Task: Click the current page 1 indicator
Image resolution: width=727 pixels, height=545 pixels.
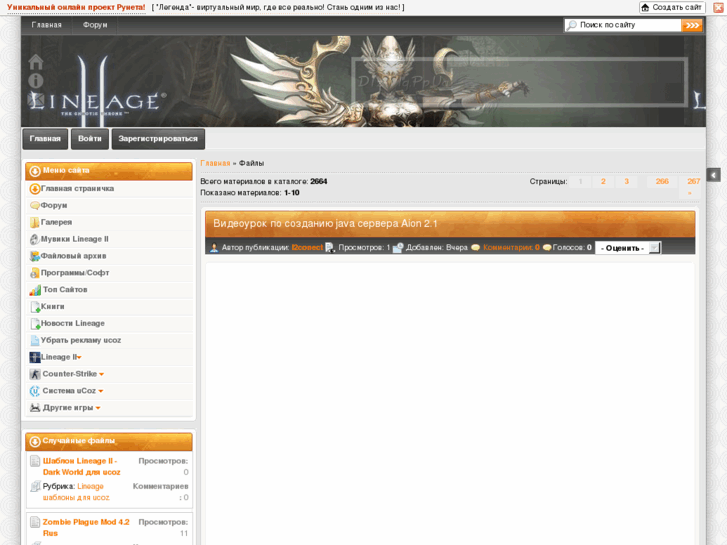Action: pyautogui.click(x=580, y=182)
